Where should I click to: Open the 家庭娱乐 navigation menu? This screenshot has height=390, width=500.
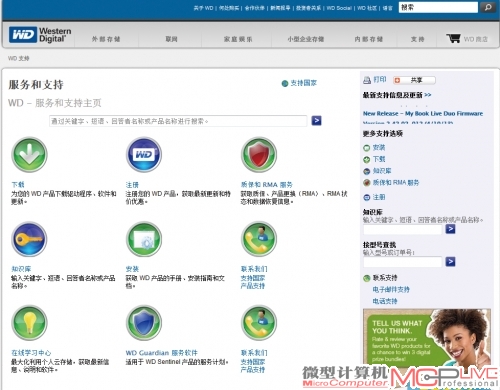click(x=238, y=39)
